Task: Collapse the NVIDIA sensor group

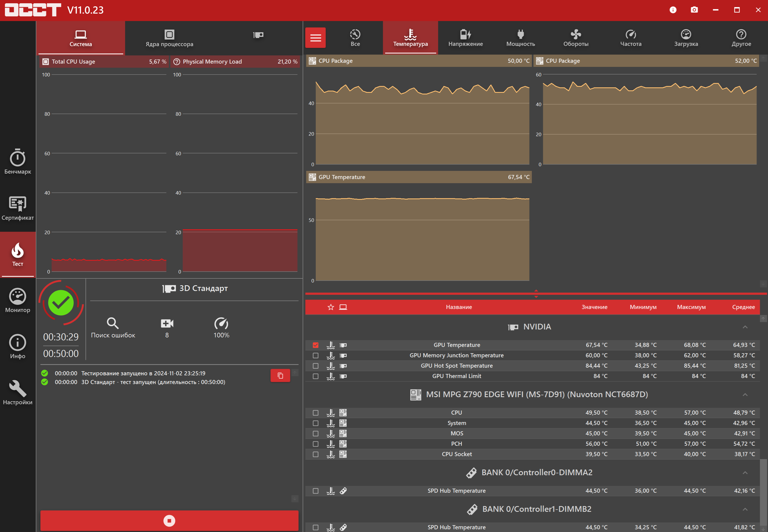Action: pos(745,327)
